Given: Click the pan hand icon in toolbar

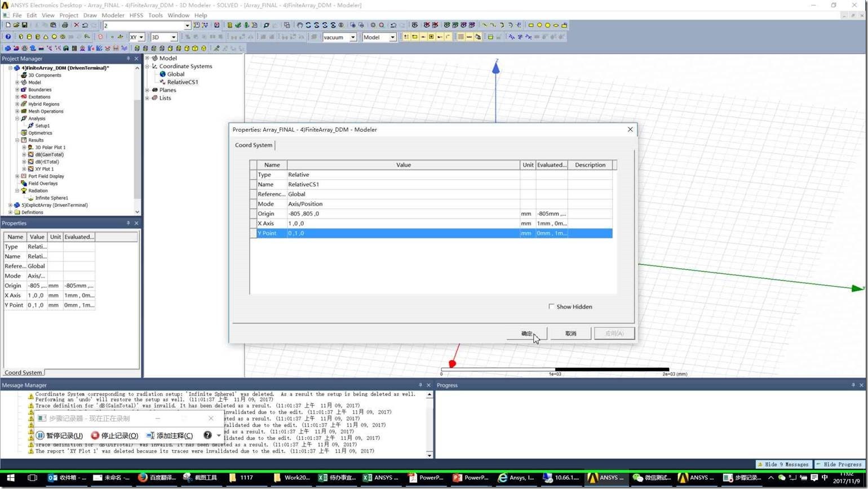Looking at the screenshot, I should pos(299,25).
